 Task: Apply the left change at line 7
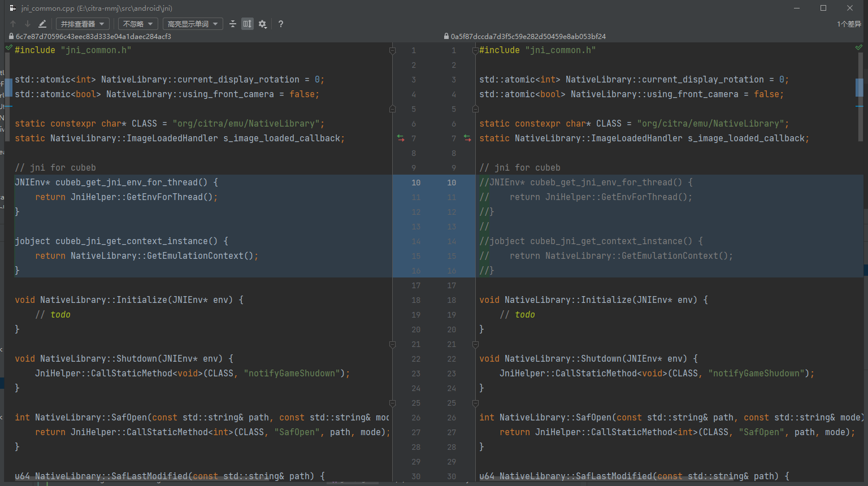pyautogui.click(x=401, y=137)
